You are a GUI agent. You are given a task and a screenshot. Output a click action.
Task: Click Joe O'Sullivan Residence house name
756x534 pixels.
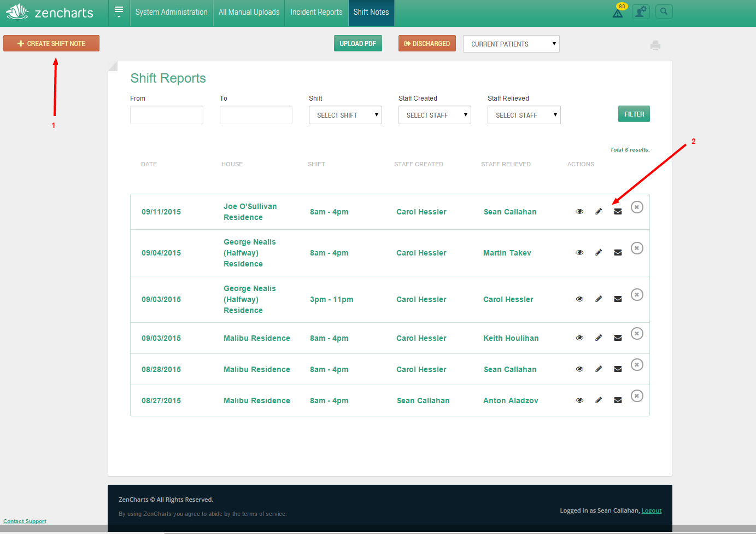coord(250,212)
